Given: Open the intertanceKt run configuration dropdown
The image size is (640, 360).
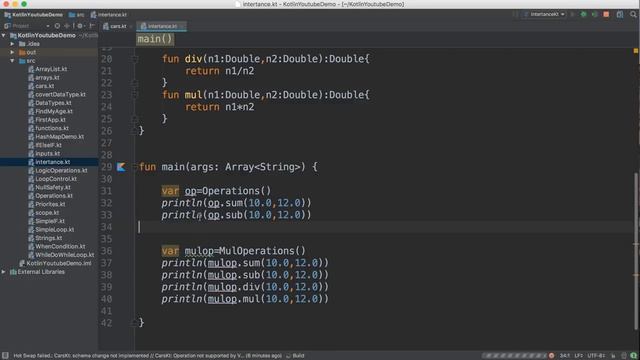Looking at the screenshot, I should [x=545, y=14].
